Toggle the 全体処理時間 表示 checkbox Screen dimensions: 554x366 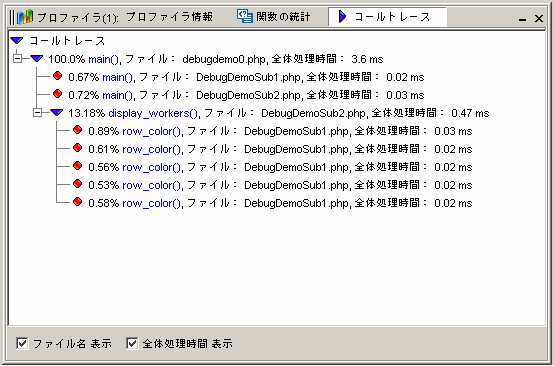tap(132, 343)
